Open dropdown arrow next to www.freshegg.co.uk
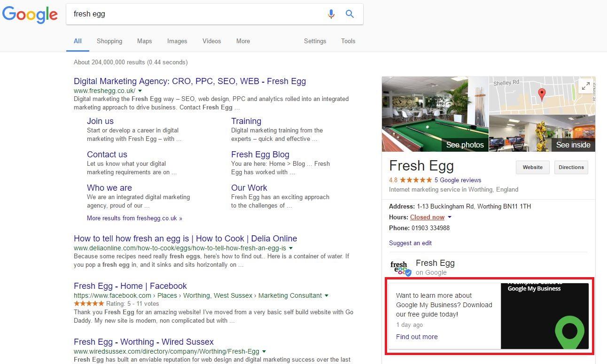The image size is (607, 364). point(140,91)
